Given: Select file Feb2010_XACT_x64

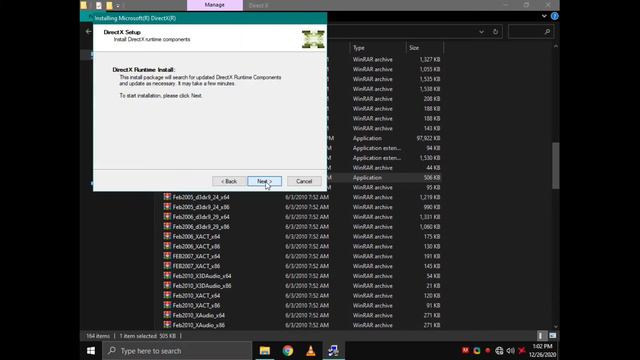Looking at the screenshot, I should click(196, 296).
